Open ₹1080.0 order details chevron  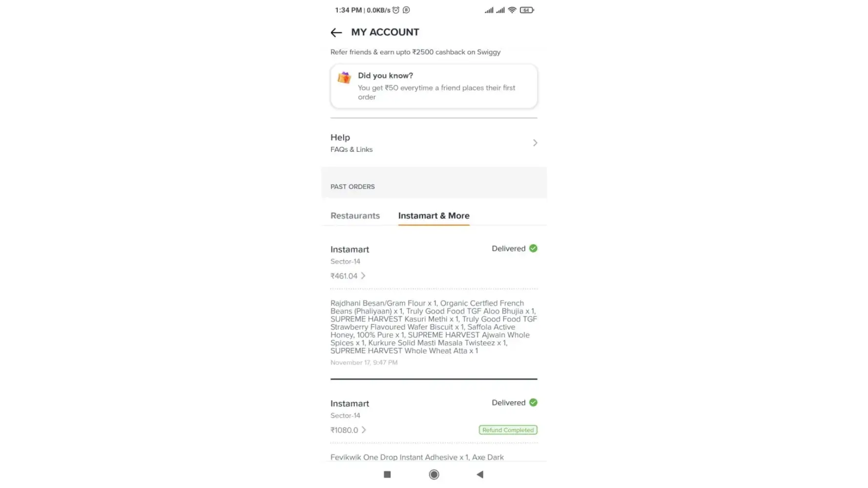click(x=364, y=430)
